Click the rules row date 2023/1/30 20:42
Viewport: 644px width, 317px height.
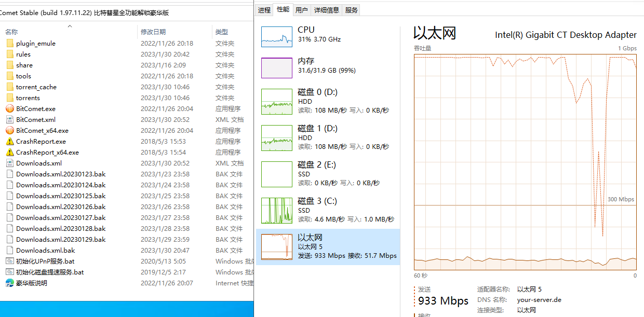pyautogui.click(x=165, y=54)
